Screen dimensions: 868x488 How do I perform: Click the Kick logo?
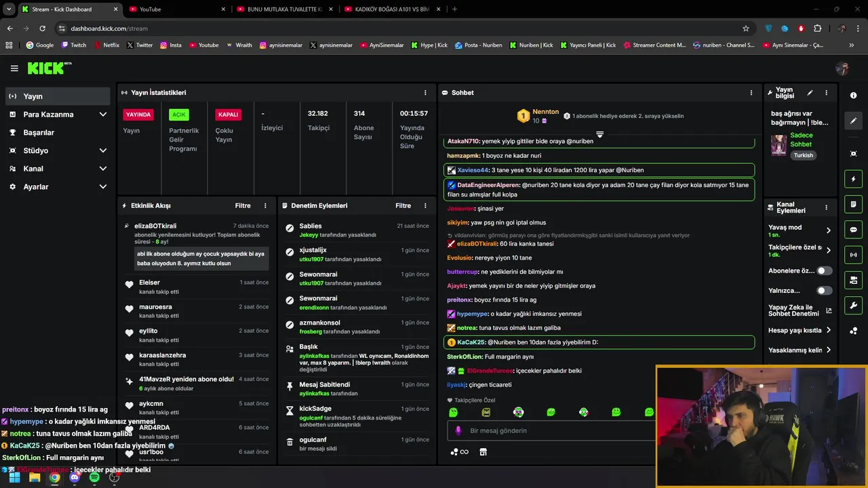(49, 68)
